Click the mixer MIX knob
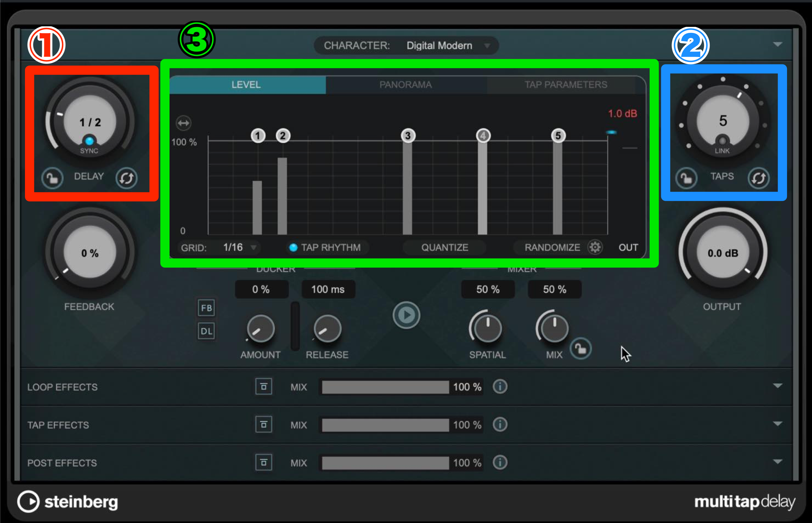 coord(554,328)
